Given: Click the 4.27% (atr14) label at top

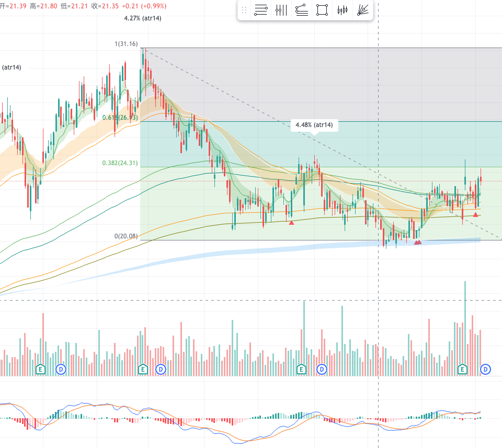Looking at the screenshot, I should click(142, 19).
